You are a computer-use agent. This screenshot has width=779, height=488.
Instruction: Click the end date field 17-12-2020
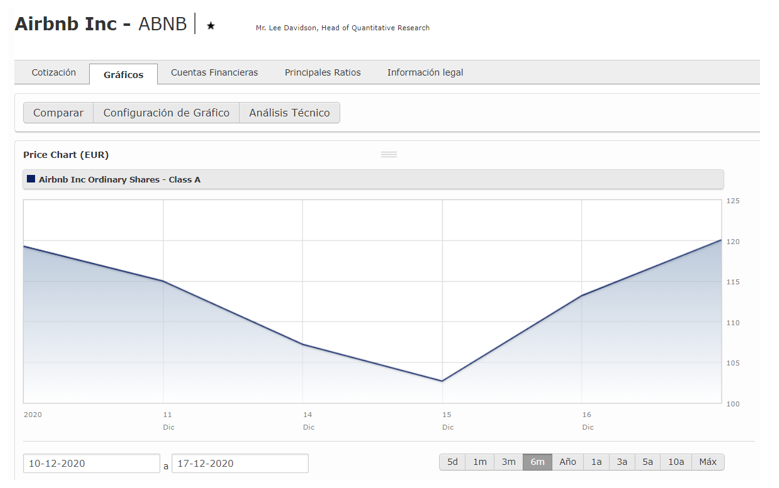(240, 464)
